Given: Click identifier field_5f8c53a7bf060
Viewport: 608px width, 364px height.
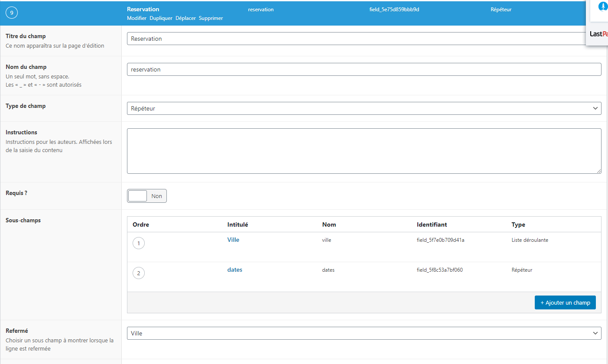Looking at the screenshot, I should [x=439, y=270].
